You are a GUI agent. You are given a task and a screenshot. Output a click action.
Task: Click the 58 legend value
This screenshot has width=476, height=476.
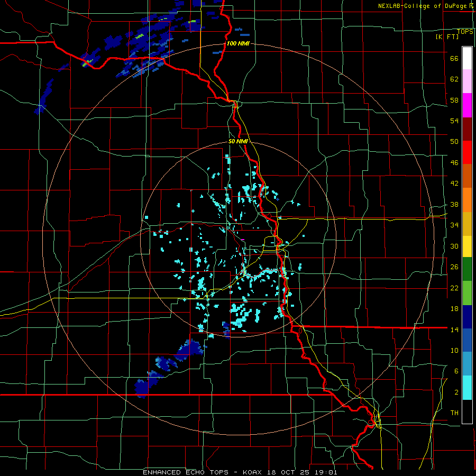(454, 100)
